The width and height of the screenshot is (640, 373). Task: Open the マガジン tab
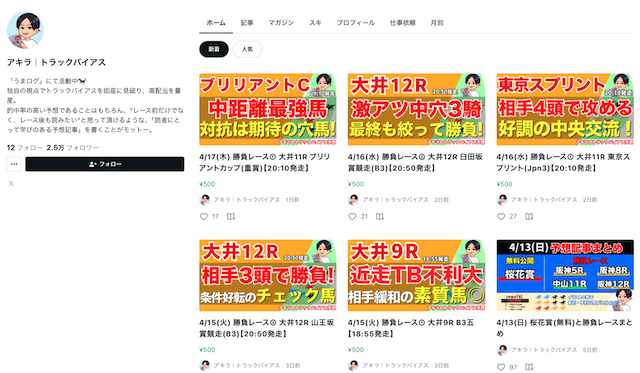click(281, 23)
